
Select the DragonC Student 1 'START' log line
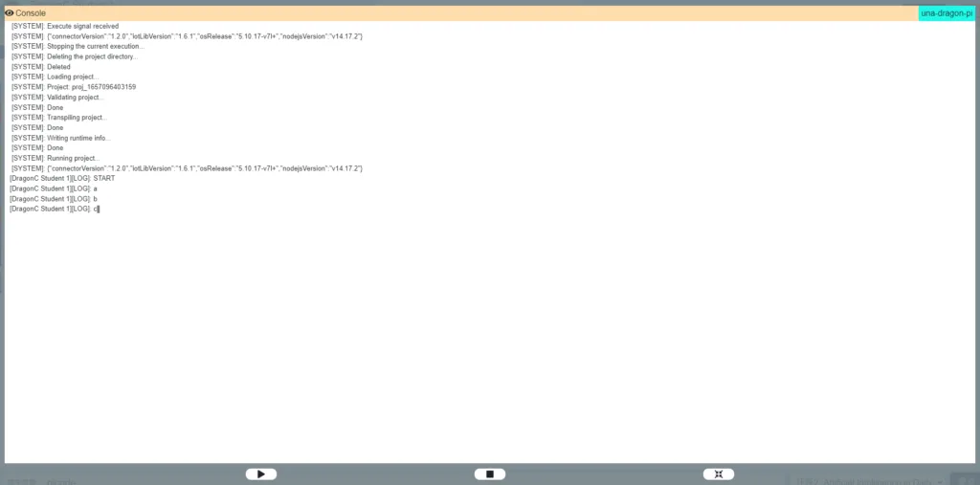click(62, 178)
